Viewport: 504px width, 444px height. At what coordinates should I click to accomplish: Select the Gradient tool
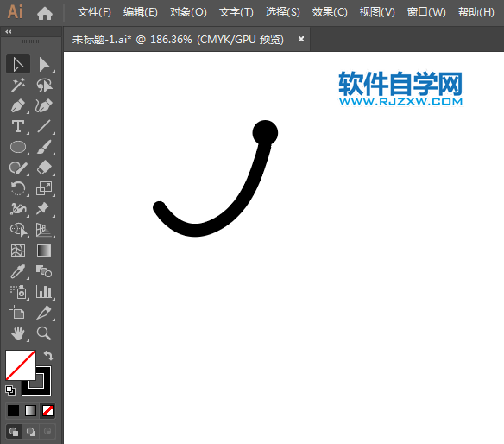(44, 251)
